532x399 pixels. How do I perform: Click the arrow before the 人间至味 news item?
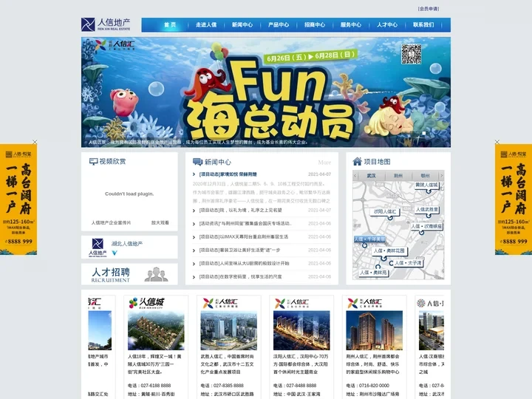coord(194,264)
